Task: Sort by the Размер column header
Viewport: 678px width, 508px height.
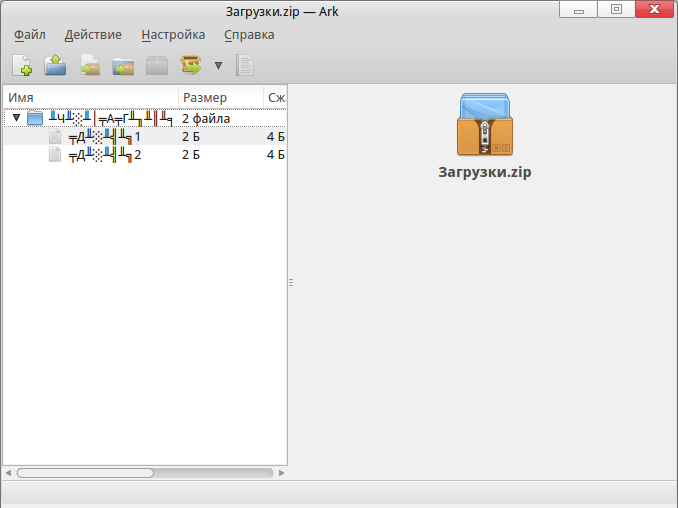Action: pos(221,97)
